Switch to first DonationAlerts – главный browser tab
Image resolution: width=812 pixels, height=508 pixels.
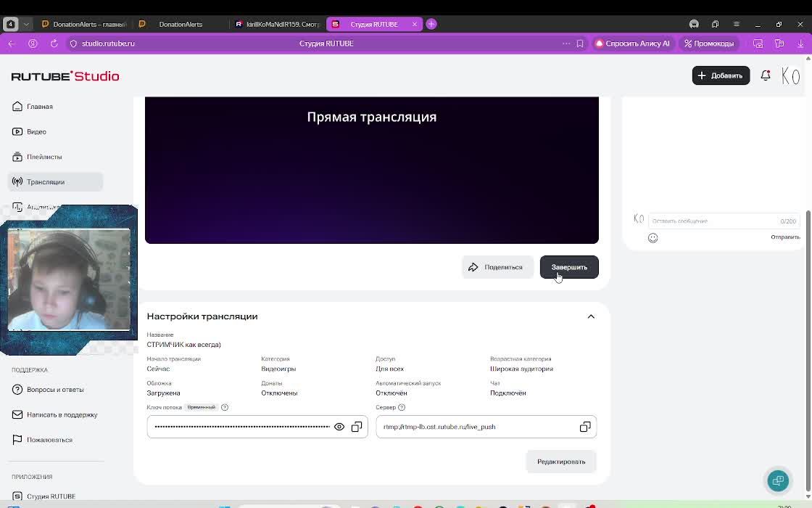[84, 25]
